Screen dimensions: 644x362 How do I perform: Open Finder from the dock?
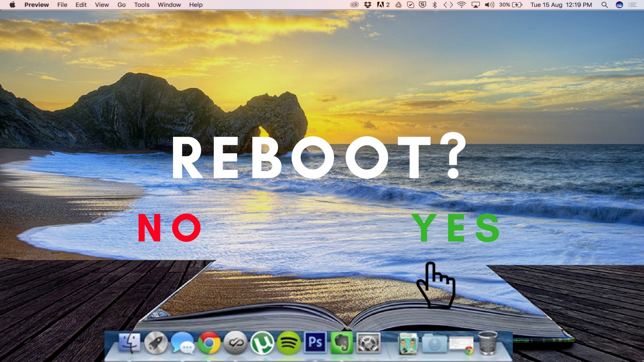(129, 343)
